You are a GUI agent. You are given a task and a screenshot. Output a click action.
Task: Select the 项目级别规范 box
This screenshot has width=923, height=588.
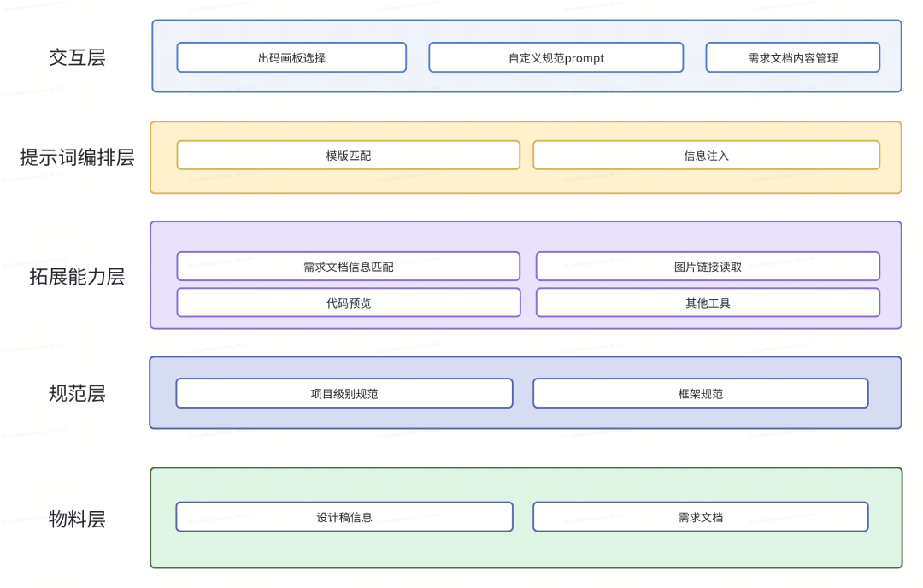[x=344, y=393]
